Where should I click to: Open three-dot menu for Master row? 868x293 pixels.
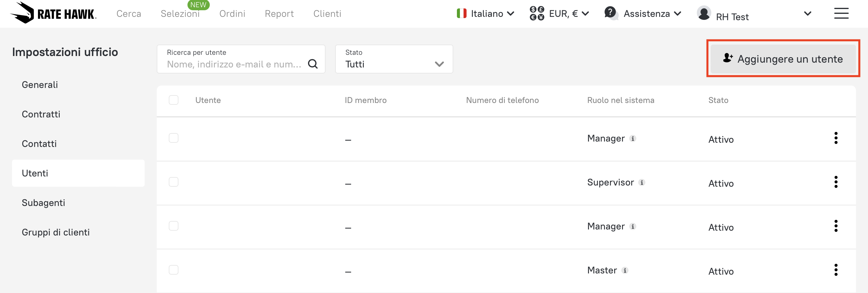point(836,270)
